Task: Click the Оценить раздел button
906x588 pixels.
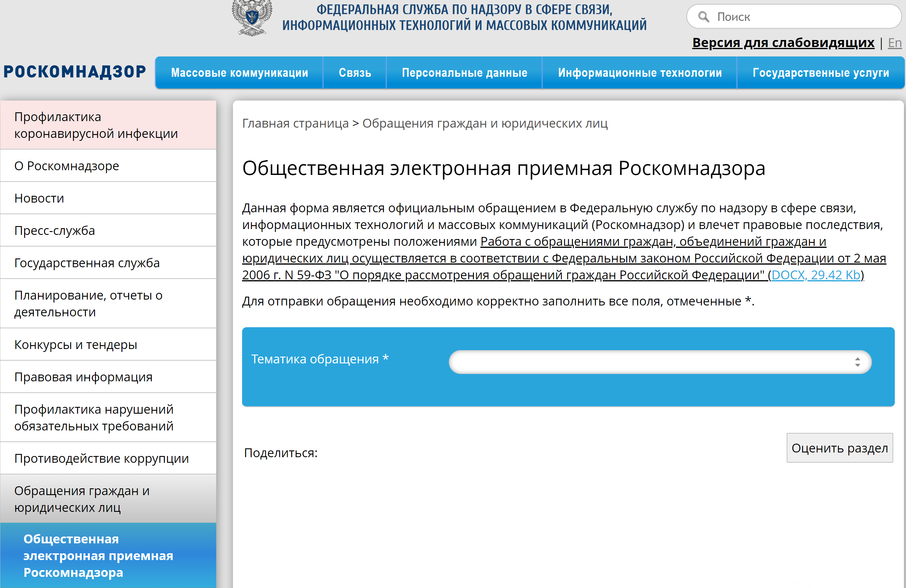Action: [840, 447]
